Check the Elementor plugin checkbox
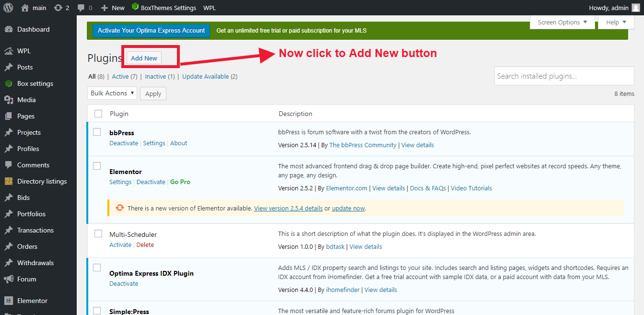 point(97,166)
